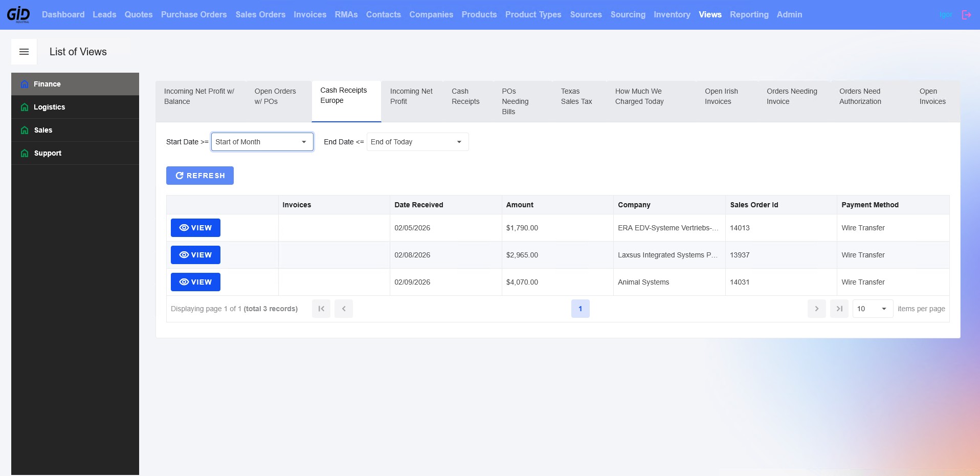Go to next page arrow

click(817, 309)
